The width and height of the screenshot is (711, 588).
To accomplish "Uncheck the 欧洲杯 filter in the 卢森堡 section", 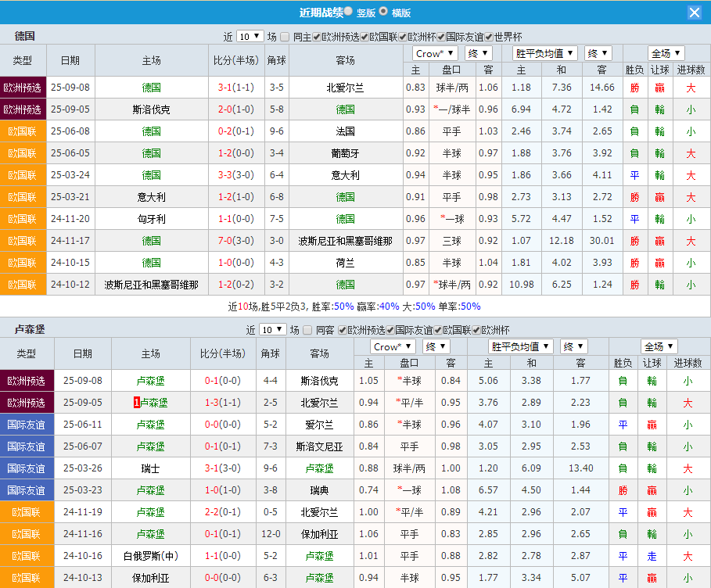I will tap(475, 329).
